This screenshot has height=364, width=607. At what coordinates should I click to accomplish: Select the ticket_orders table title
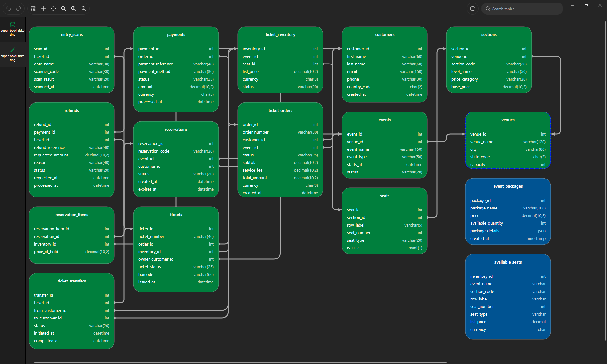(x=280, y=111)
